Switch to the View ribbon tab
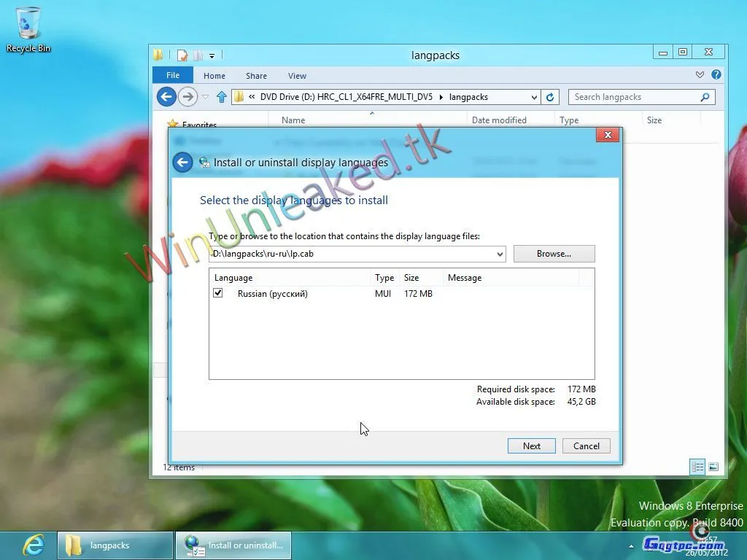Image resolution: width=747 pixels, height=560 pixels. click(297, 76)
